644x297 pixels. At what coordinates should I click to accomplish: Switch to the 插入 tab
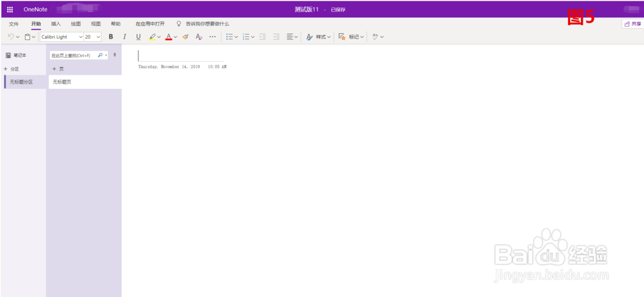pos(56,24)
